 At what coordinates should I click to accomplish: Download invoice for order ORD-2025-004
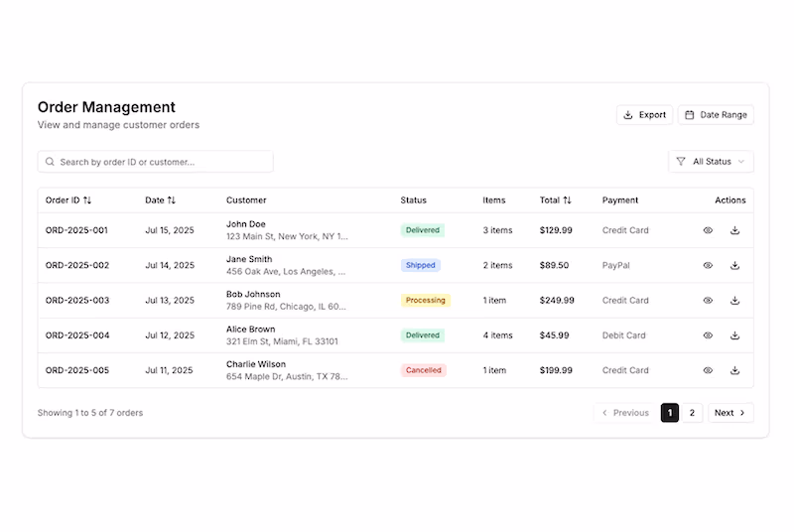[x=734, y=335]
